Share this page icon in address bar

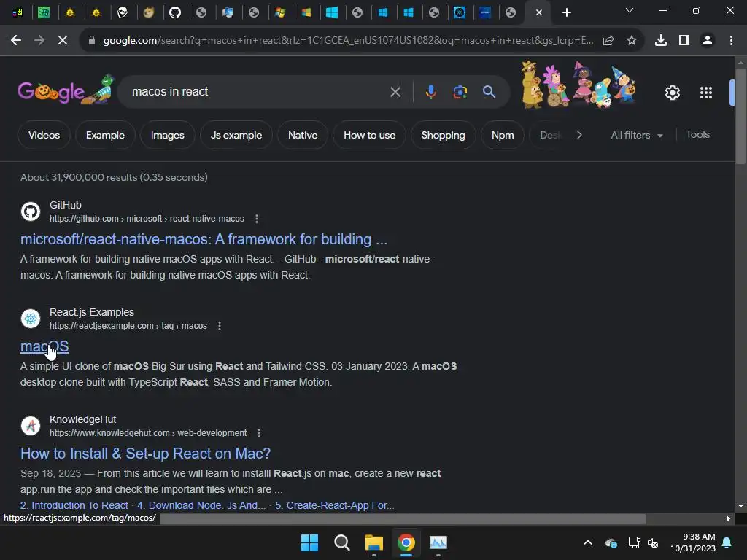608,41
